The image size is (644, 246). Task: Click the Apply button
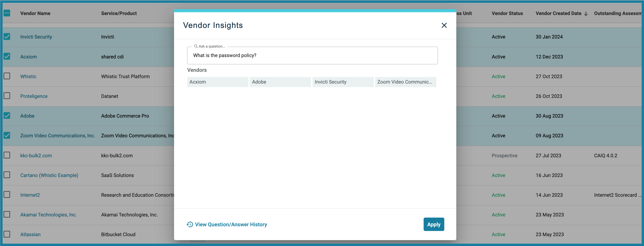[x=433, y=224]
